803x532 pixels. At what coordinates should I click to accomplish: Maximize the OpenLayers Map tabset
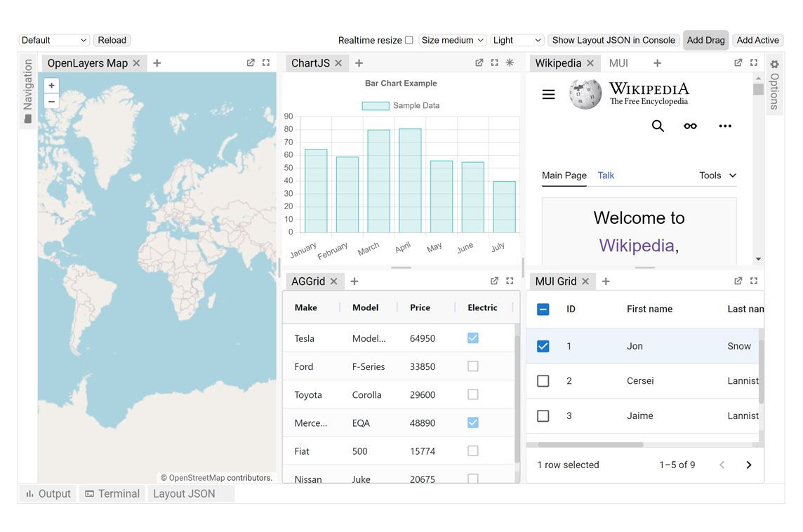coord(266,62)
